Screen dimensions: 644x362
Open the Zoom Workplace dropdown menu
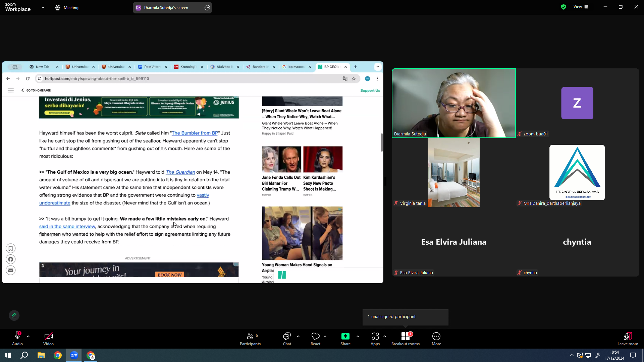coord(43,7)
